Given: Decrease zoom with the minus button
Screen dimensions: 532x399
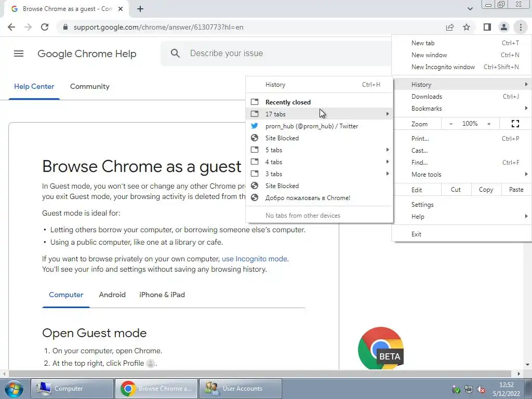Looking at the screenshot, I should (x=451, y=124).
